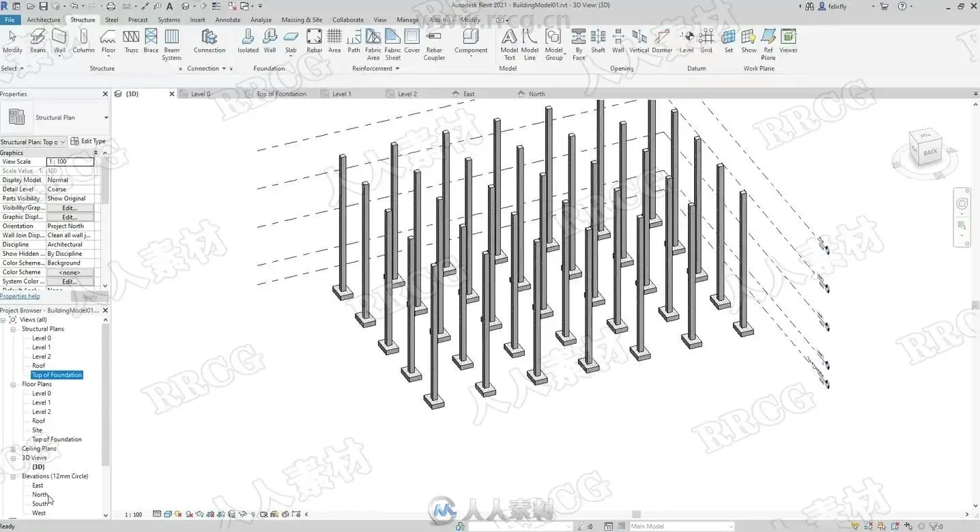Place an Isolated foundation

coord(248,41)
